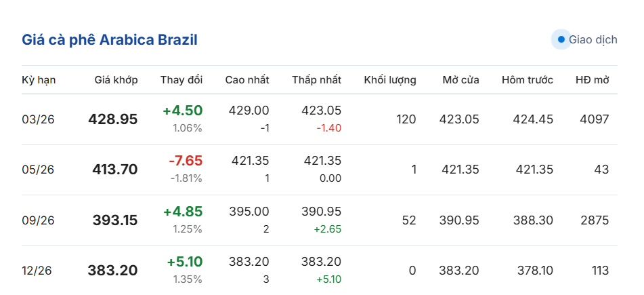Select the 09/26 contract term
The image size is (644, 295).
[x=38, y=220]
